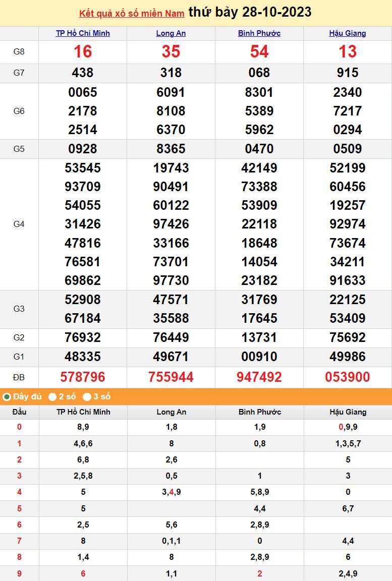Click the underlined Long An header link

tap(171, 33)
